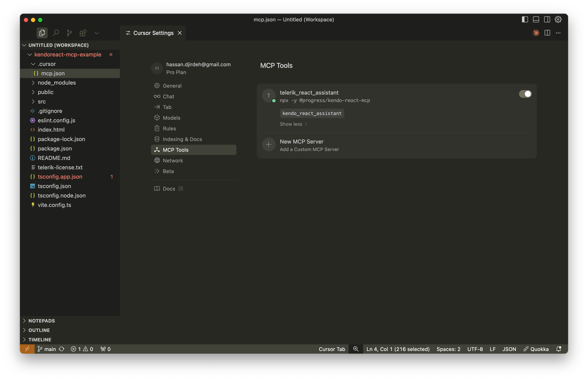Click the main branch indicator
This screenshot has width=588, height=380.
click(47, 349)
